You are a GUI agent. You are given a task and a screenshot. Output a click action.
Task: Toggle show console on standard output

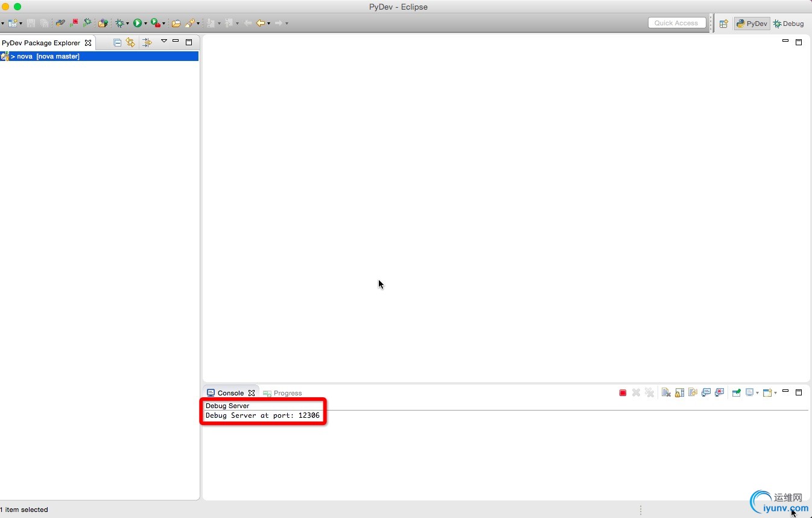click(706, 392)
